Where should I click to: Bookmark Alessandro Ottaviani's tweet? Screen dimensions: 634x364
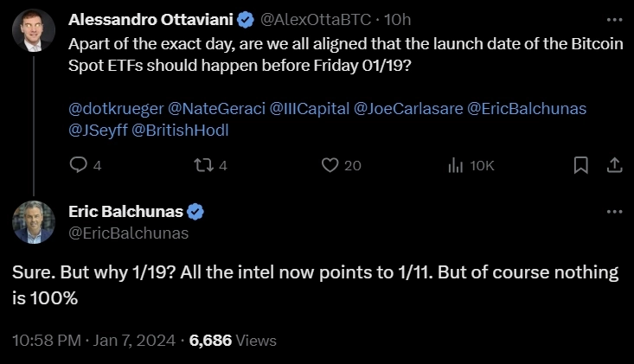click(x=581, y=164)
